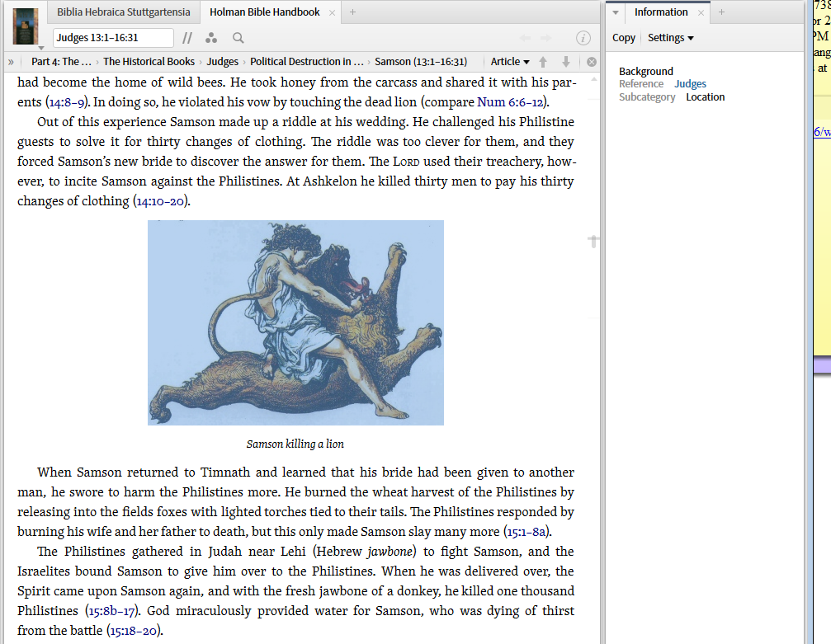Image resolution: width=831 pixels, height=644 pixels.
Task: Click Copy in the Information panel
Action: click(624, 38)
